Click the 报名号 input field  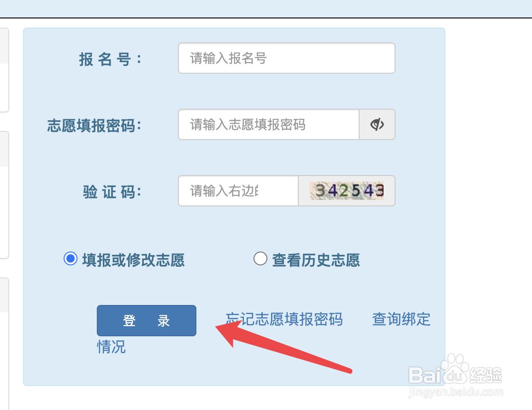coord(287,58)
